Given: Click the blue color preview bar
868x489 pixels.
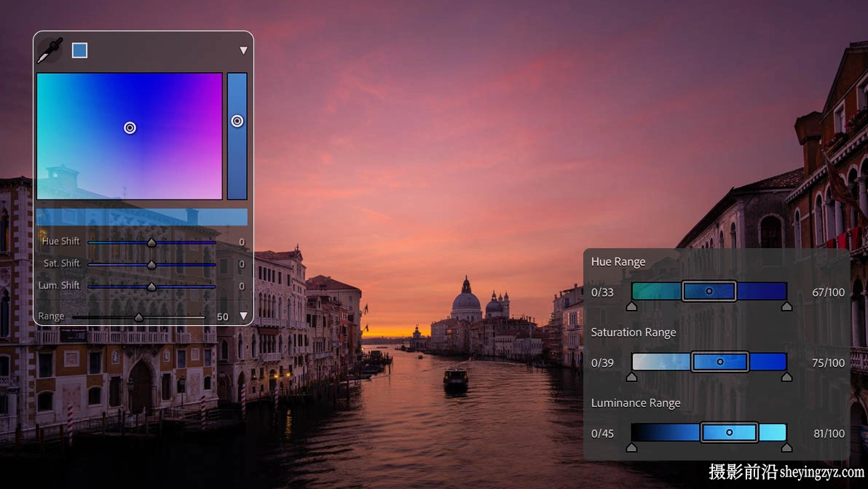Looking at the screenshot, I should (142, 217).
